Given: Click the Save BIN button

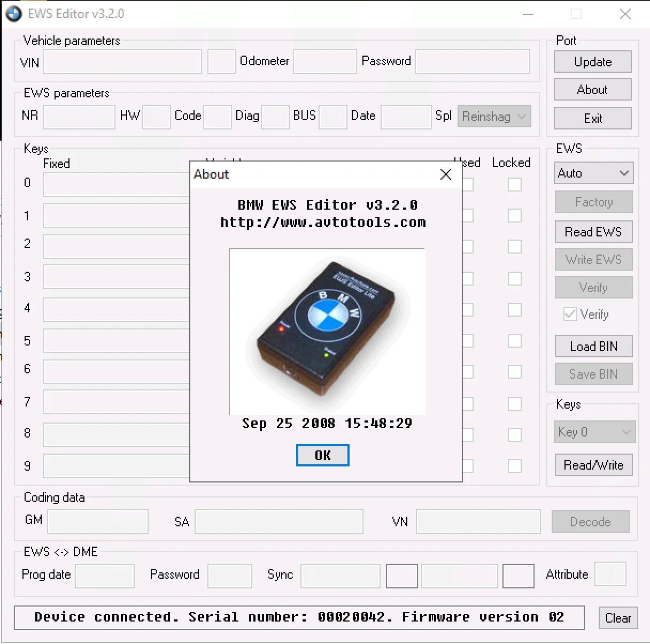Looking at the screenshot, I should coord(594,374).
